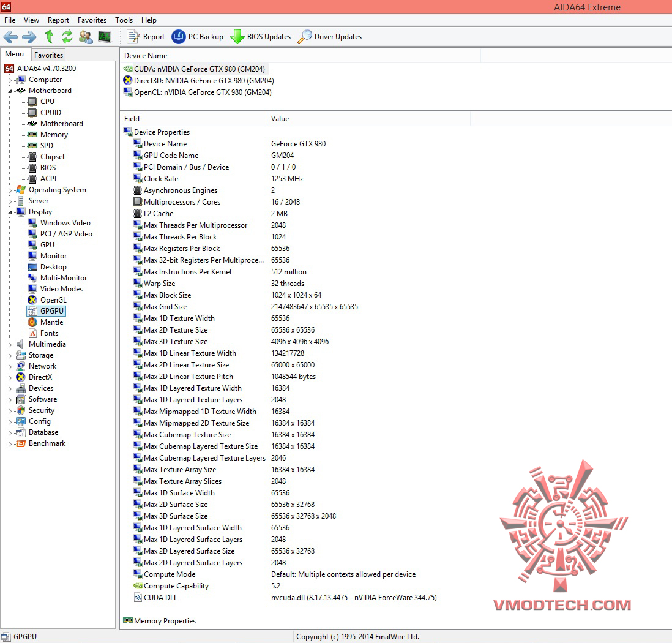Image resolution: width=672 pixels, height=643 pixels.
Task: Click the Report toolbar button
Action: pyautogui.click(x=146, y=37)
